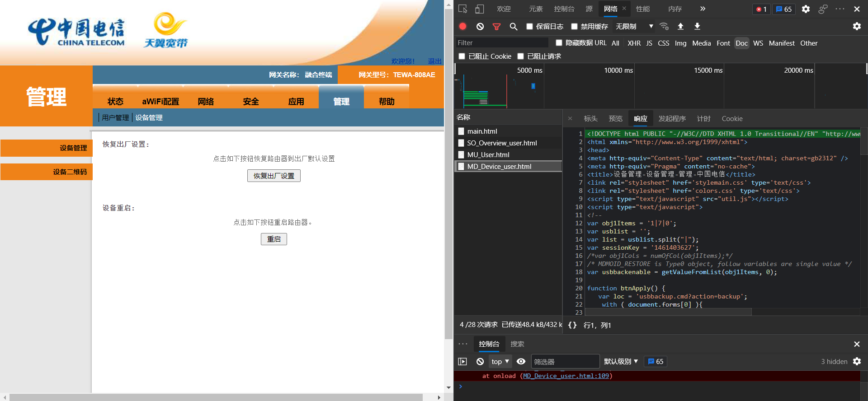The height and width of the screenshot is (401, 868).
Task: Click the 退出 logout link
Action: tap(435, 61)
